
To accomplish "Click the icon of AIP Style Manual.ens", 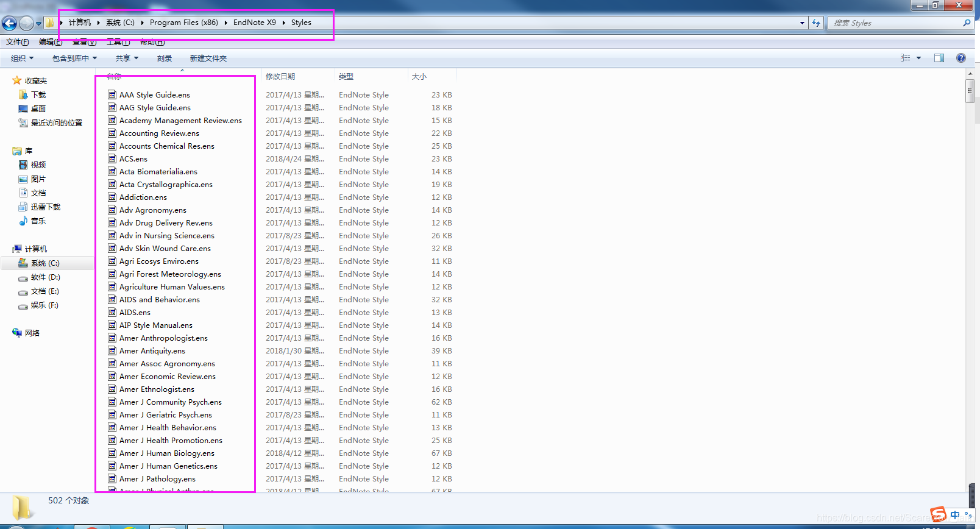I will tap(112, 325).
